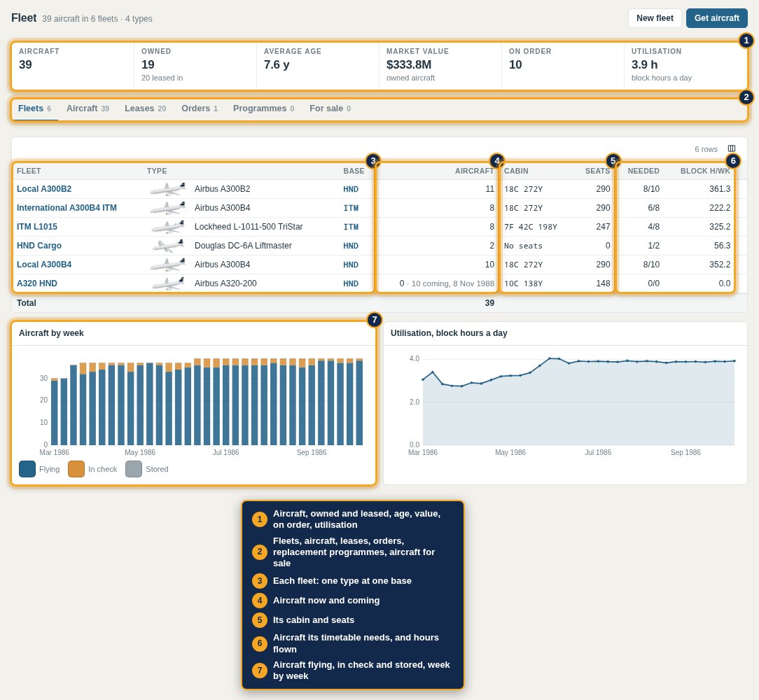Click the Douglas DC-6A Liftmaster aircraft image
The height and width of the screenshot is (700, 759).
(167, 246)
